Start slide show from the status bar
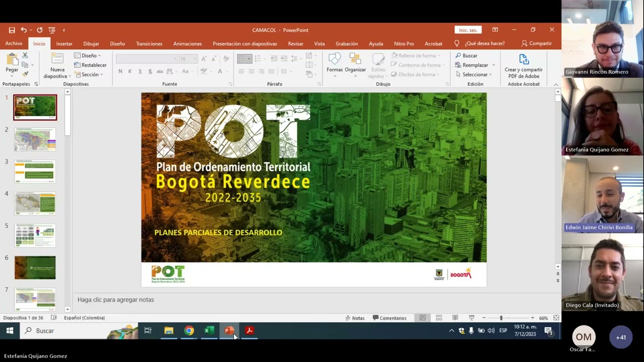This screenshot has height=362, width=644. pyautogui.click(x=471, y=318)
